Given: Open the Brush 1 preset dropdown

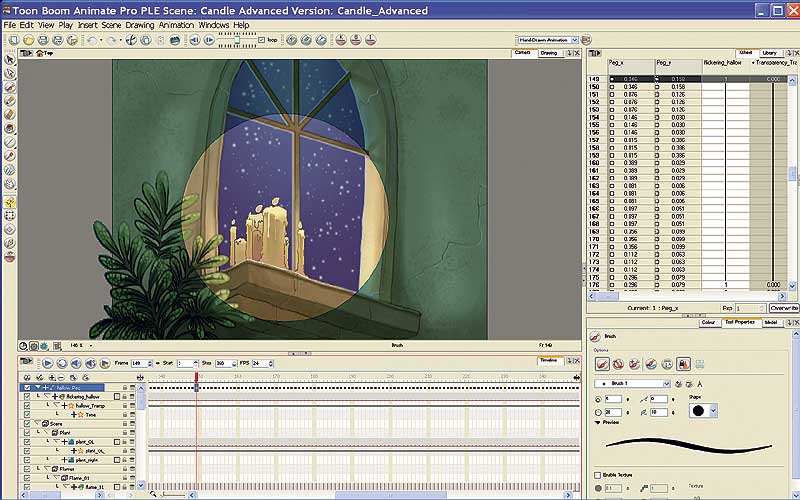Looking at the screenshot, I should [666, 384].
